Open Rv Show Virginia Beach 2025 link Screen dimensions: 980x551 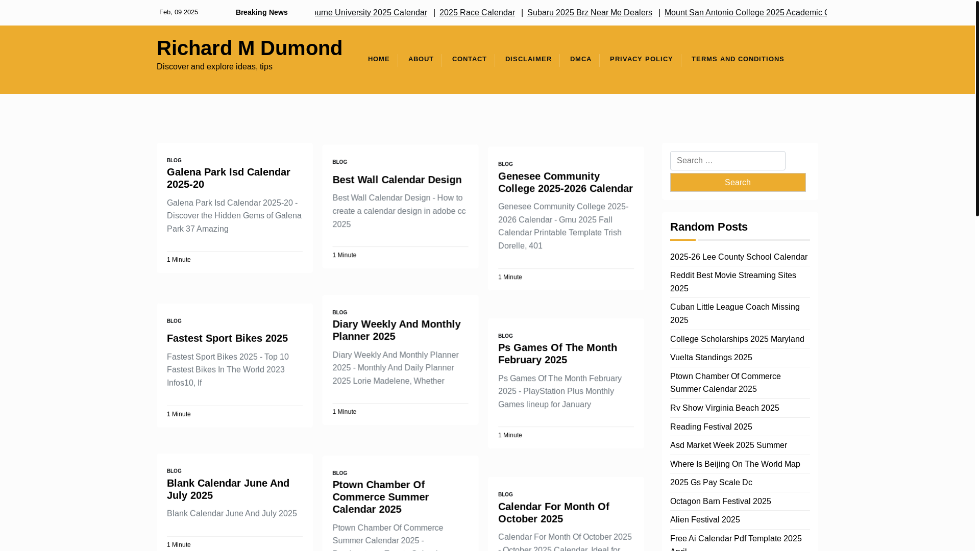[x=725, y=408]
